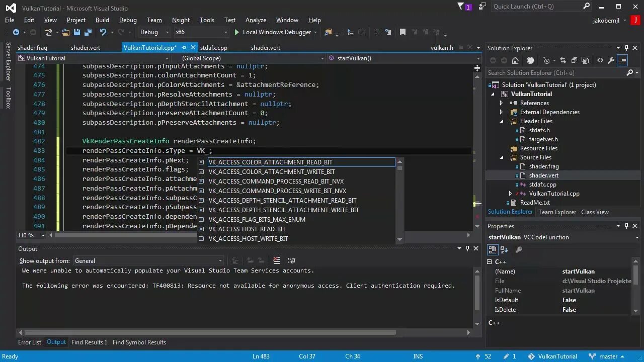644x362 pixels.
Task: Click the Navigate Backward arrow icon
Action: (16, 32)
